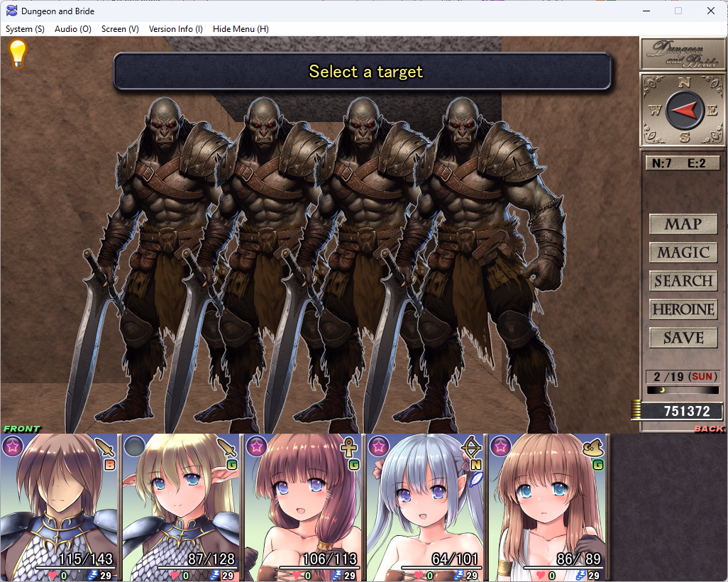Click the compass with the red arrow
Viewport: 728px width, 582px height.
[x=684, y=110]
